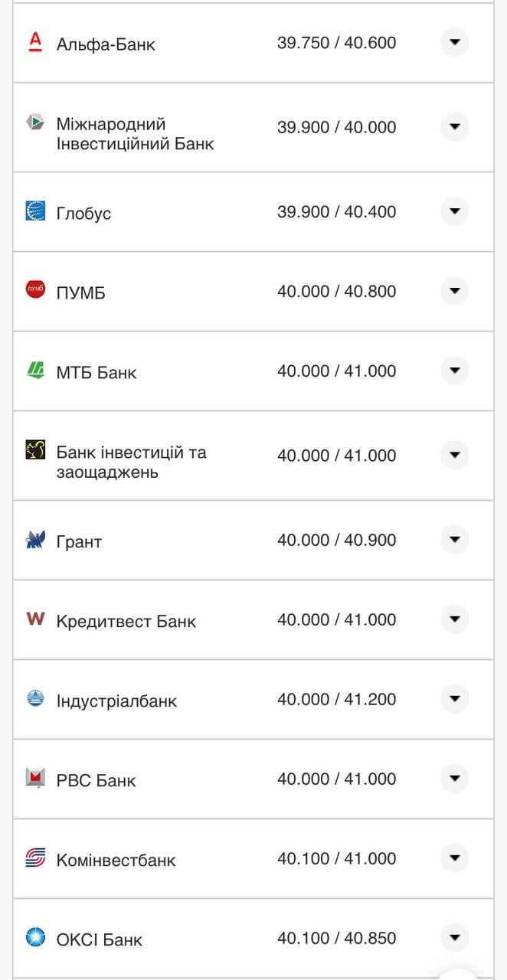This screenshot has width=507, height=980.
Task: Open the dropdown next to Глобус
Action: 455,212
